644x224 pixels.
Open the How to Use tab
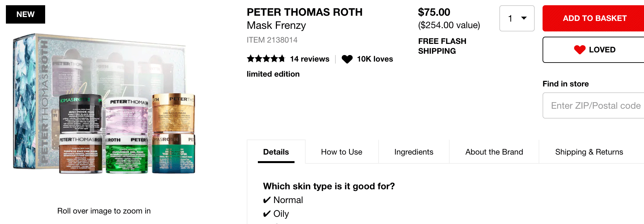(342, 152)
